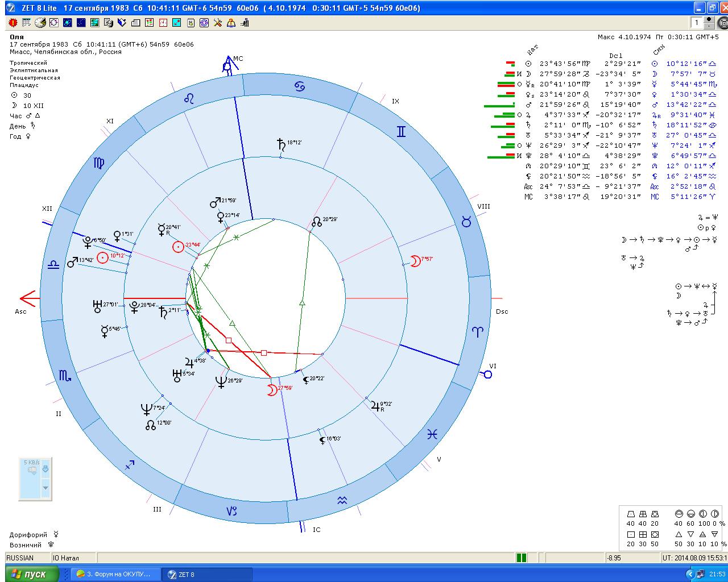Screen dimensions: 728x582
Task: Increase the chart number stepper at top right
Action: (709, 19)
